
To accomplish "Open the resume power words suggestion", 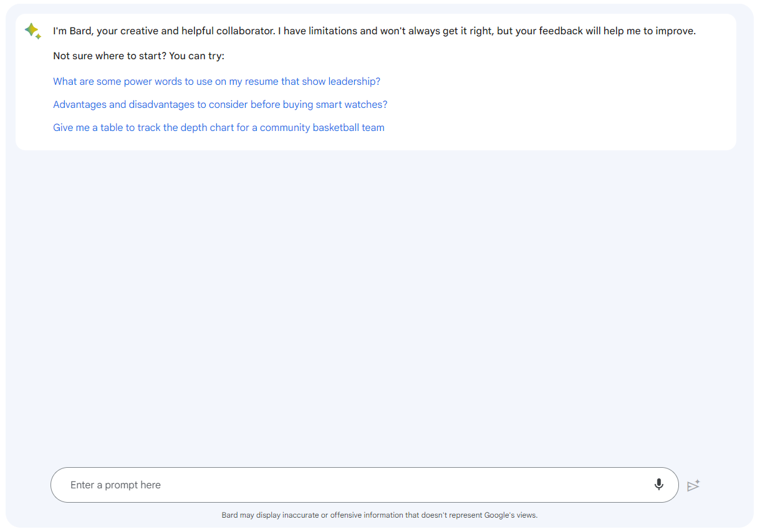I will point(216,81).
